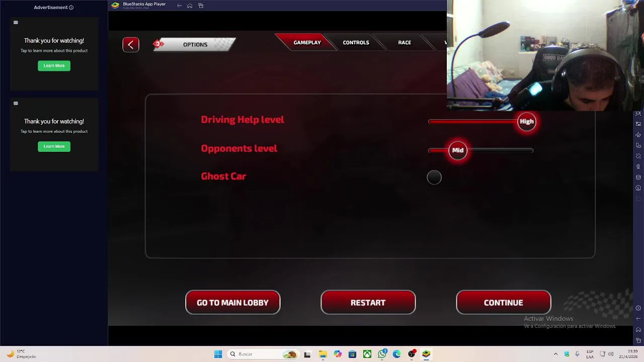The height and width of the screenshot is (362, 644).
Task: Click the BlueStacks sidebar home icon
Action: [x=638, y=330]
